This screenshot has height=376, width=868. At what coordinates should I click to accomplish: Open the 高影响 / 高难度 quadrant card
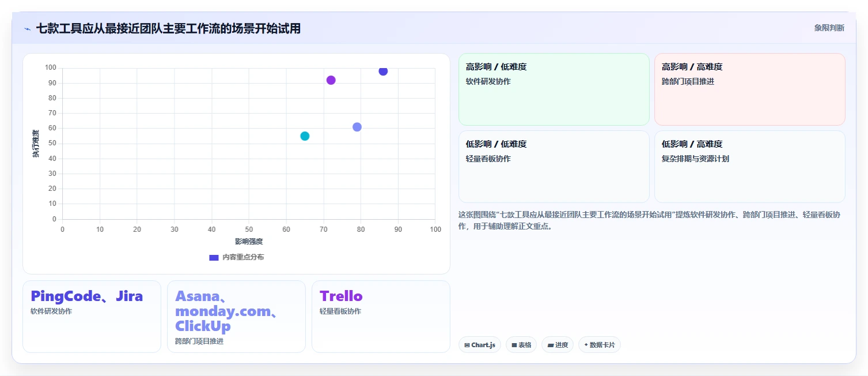tap(750, 89)
